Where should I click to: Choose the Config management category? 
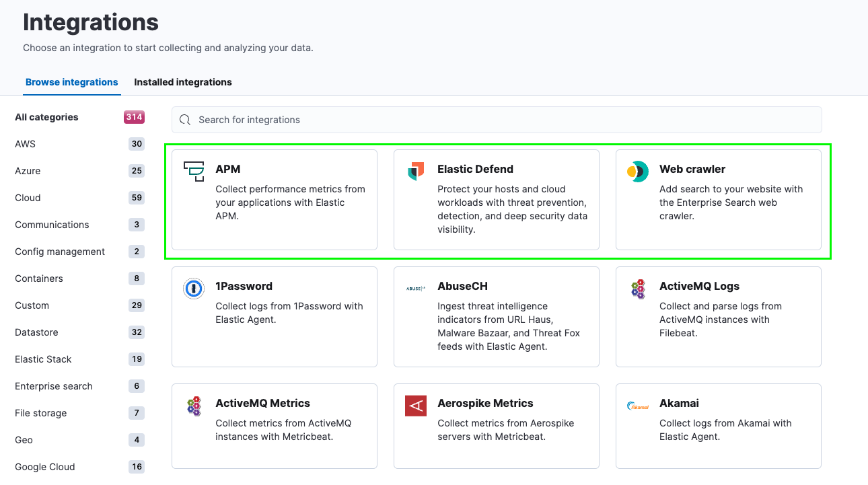(x=60, y=252)
